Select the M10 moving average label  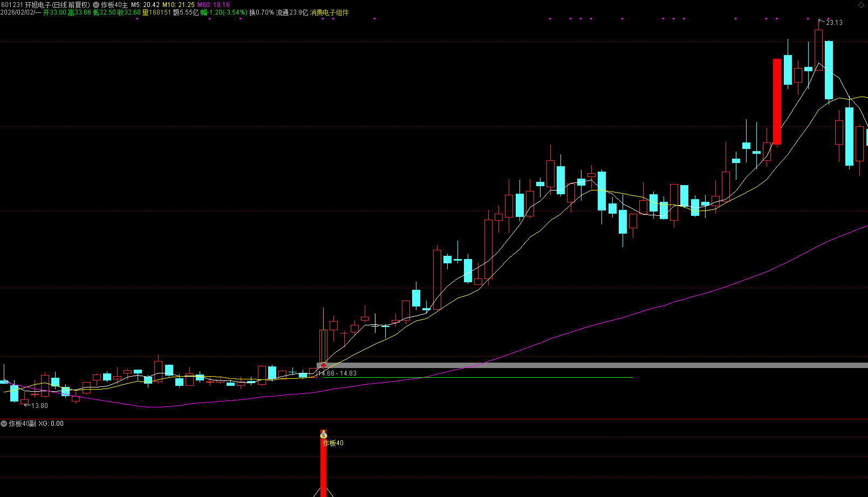pos(179,5)
